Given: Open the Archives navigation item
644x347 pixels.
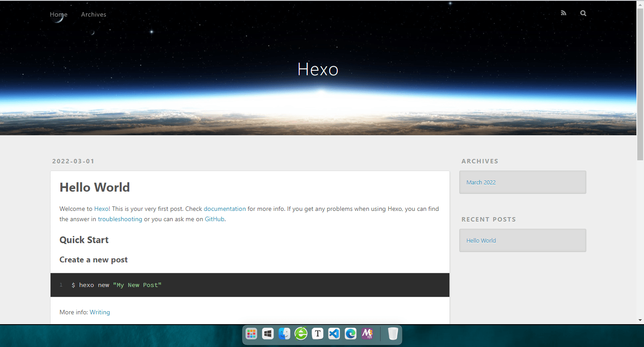Looking at the screenshot, I should [93, 14].
